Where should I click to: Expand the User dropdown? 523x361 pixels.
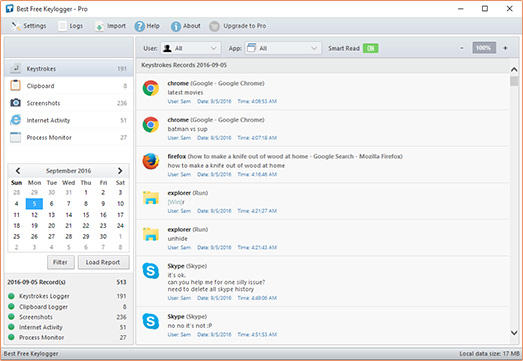190,48
